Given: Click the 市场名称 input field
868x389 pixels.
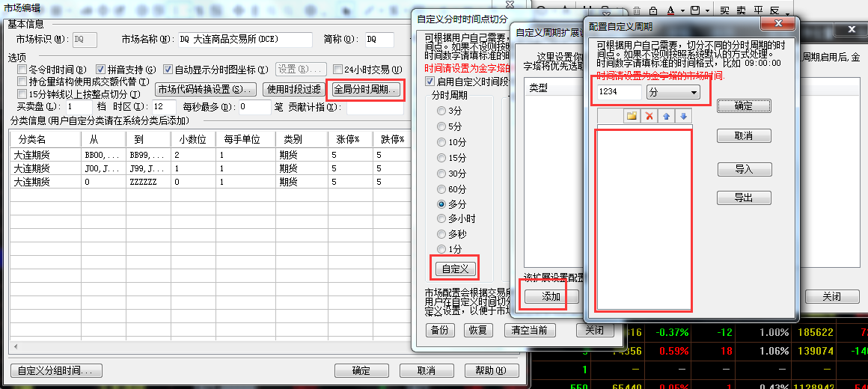Looking at the screenshot, I should pos(245,40).
